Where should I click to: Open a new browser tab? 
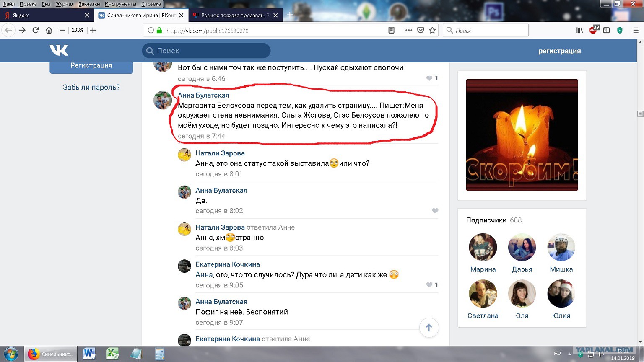point(289,15)
